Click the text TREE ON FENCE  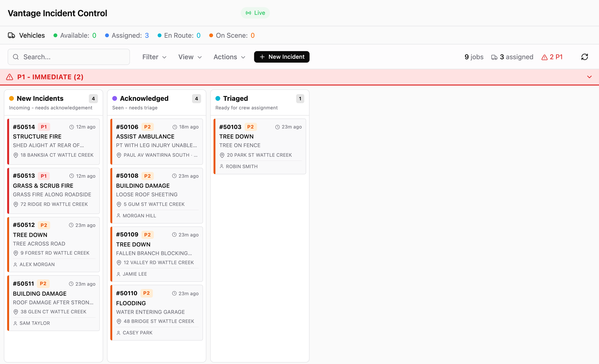(x=240, y=145)
